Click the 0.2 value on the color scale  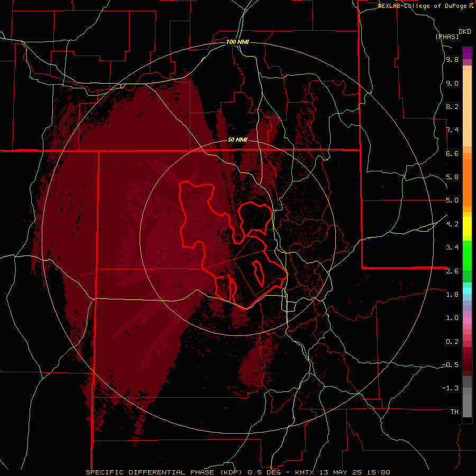[x=452, y=342]
